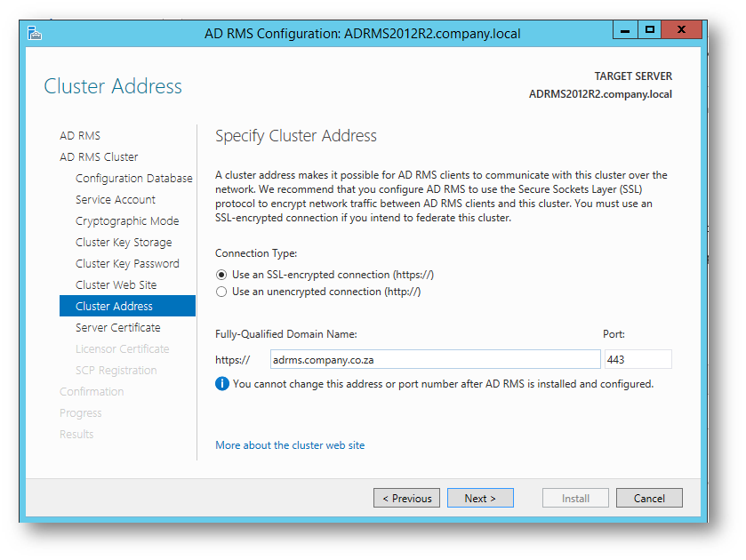
Task: Click the Specify Cluster Address heading
Action: click(296, 136)
